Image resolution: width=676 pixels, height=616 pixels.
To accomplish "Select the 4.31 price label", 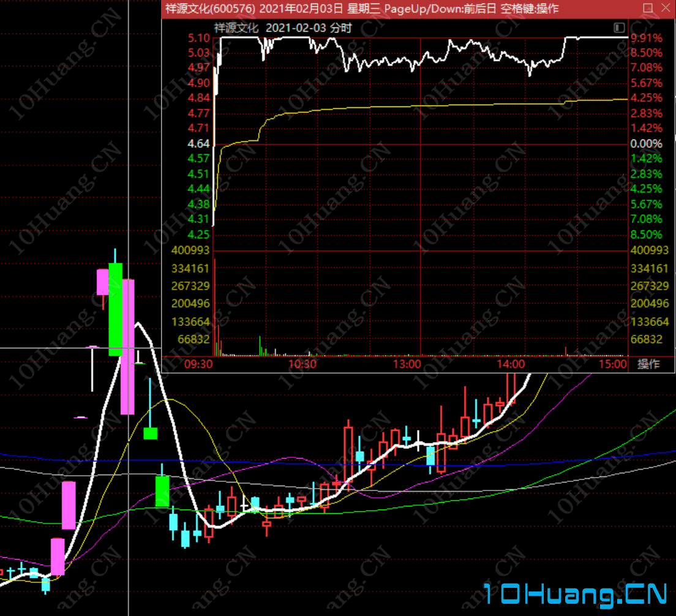I will coord(199,219).
